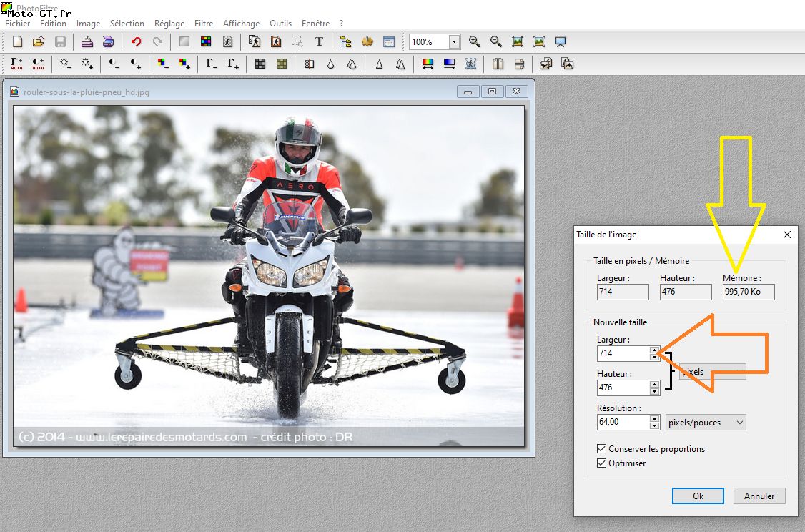Open the pixels size unit dropdown
The width and height of the screenshot is (805, 532).
[x=713, y=372]
